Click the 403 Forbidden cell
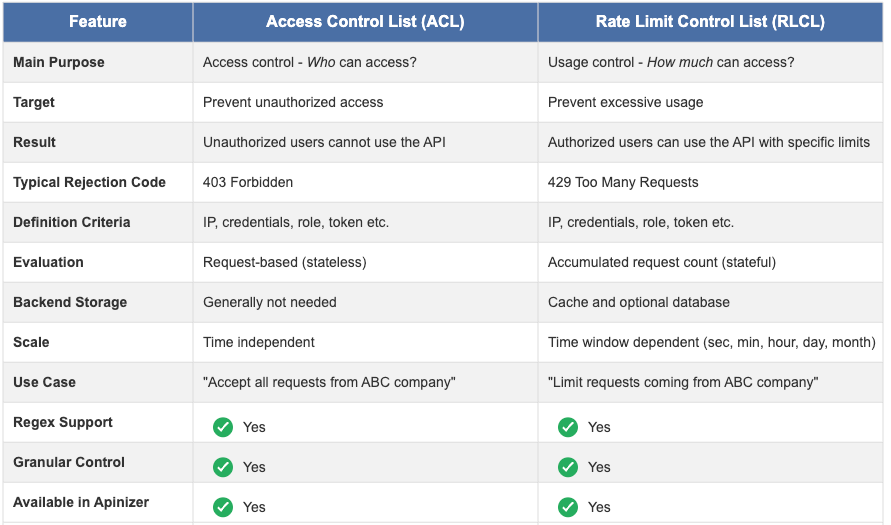Image resolution: width=891 pixels, height=525 pixels. (x=248, y=182)
